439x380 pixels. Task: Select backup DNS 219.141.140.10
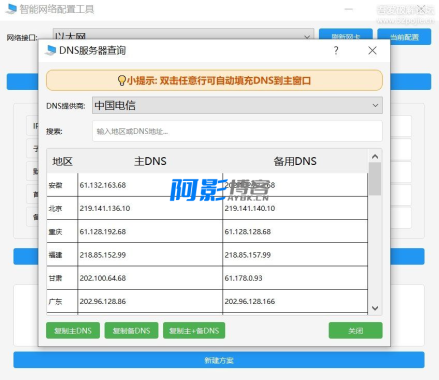point(295,208)
